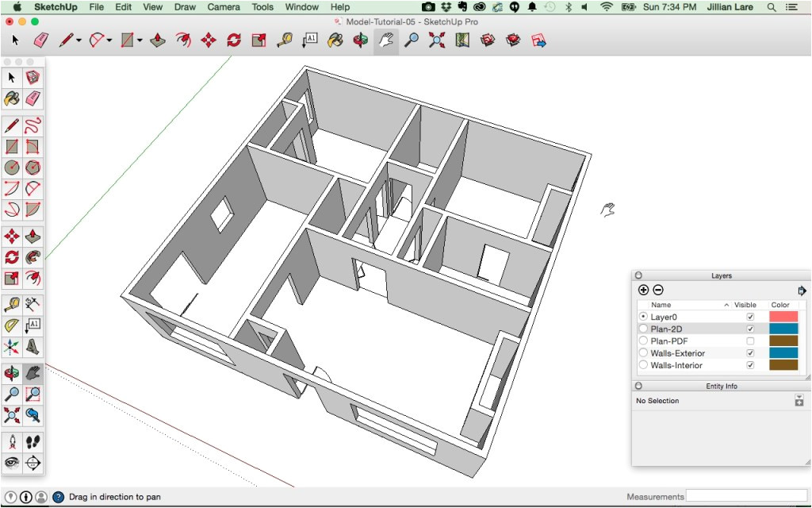Sort layers by the Name column header

pyautogui.click(x=661, y=305)
